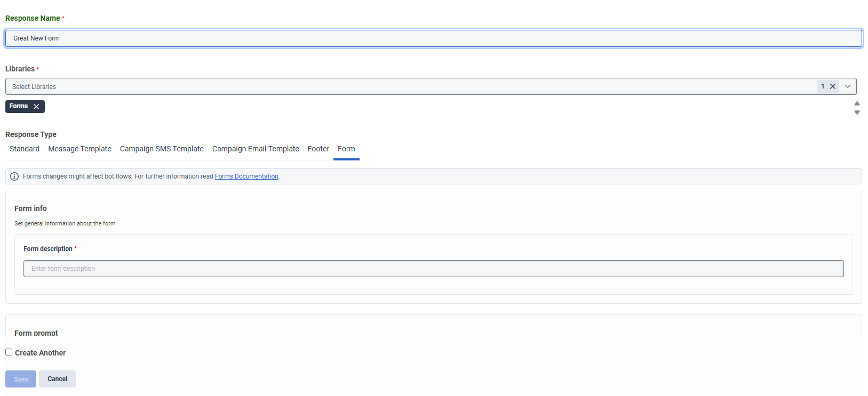Viewport: 868px width, 396px height.
Task: Open the Forms Documentation link
Action: pyautogui.click(x=246, y=176)
